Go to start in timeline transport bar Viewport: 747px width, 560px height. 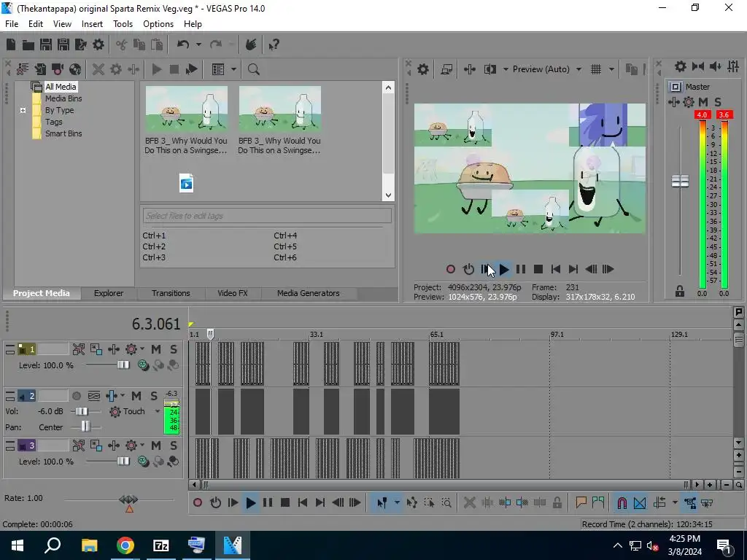coord(303,502)
